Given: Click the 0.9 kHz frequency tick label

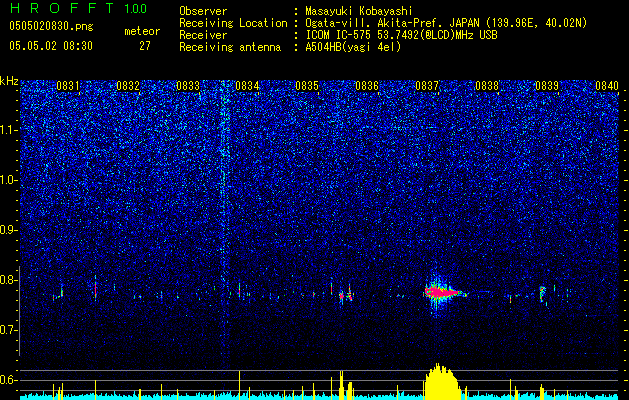Looking at the screenshot, I should [x=8, y=230].
